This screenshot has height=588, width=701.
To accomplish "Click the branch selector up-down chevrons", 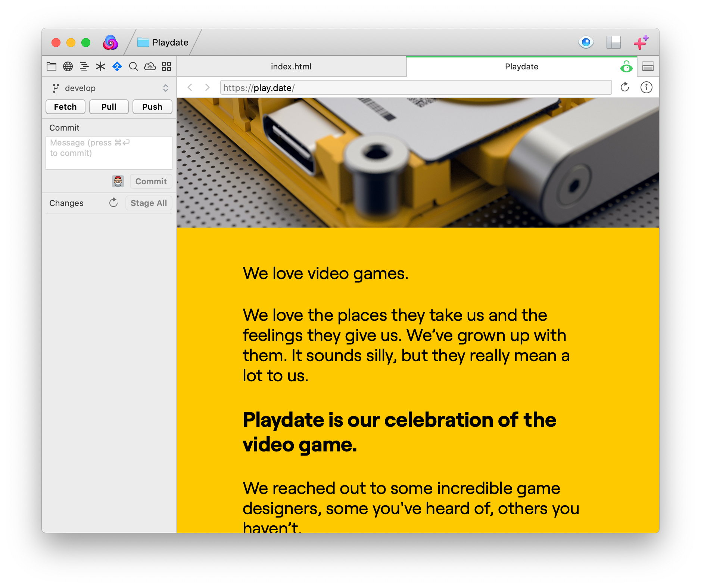I will (x=166, y=88).
